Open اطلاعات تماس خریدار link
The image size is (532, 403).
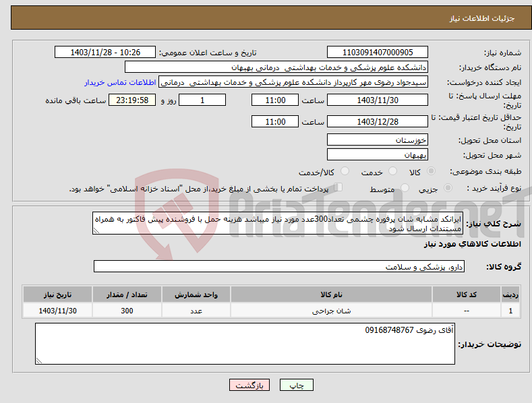[x=120, y=82]
